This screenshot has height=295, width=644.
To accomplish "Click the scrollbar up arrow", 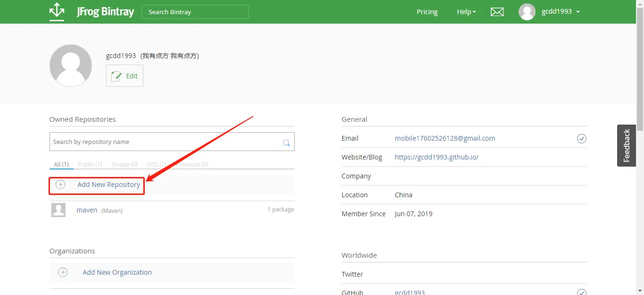I will click(x=640, y=3).
